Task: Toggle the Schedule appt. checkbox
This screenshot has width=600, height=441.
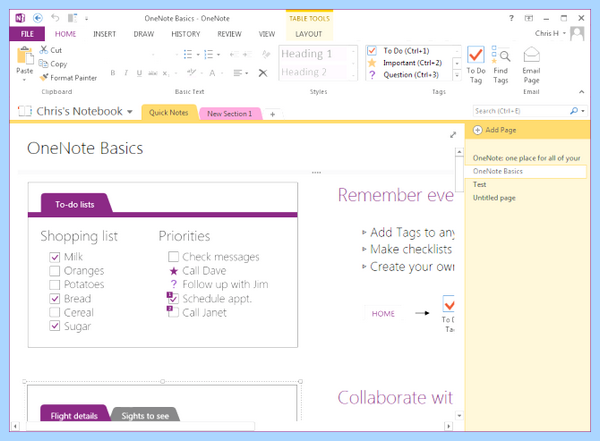Action: pos(173,299)
